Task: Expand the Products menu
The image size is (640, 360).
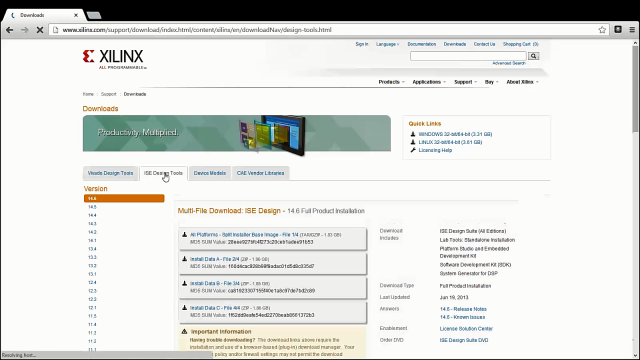Action: (391, 82)
